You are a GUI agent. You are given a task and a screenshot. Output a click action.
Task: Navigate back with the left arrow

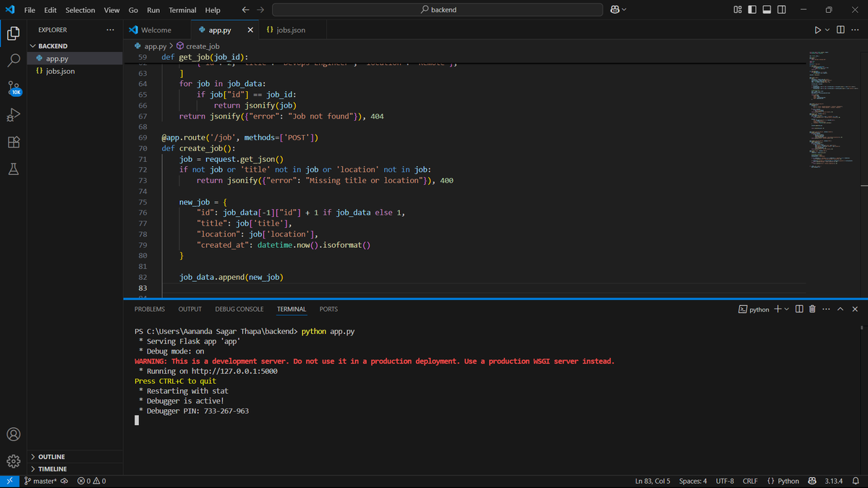click(x=245, y=10)
